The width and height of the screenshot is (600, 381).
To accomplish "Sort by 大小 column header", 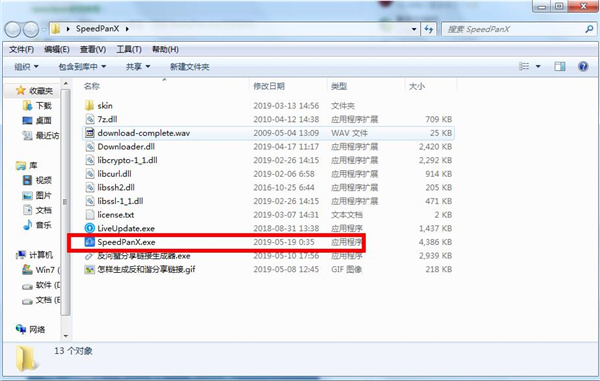I will pos(417,86).
